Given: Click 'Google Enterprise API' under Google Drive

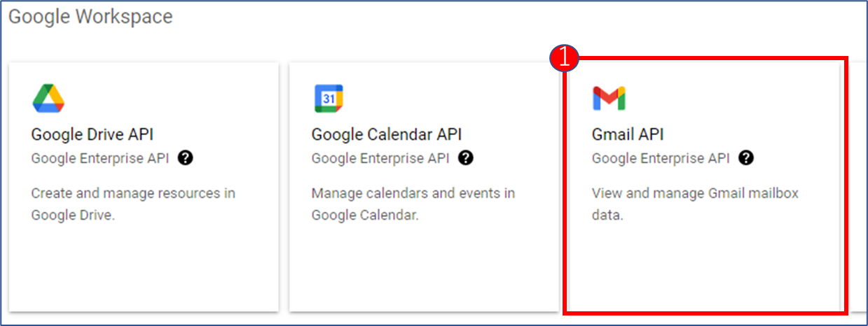Looking at the screenshot, I should coord(100,159).
